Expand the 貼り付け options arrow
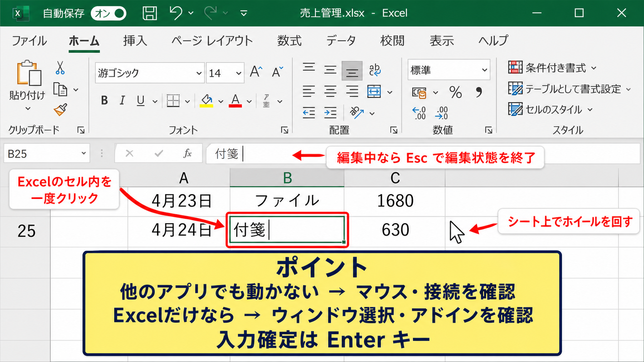644x362 pixels. 28,108
